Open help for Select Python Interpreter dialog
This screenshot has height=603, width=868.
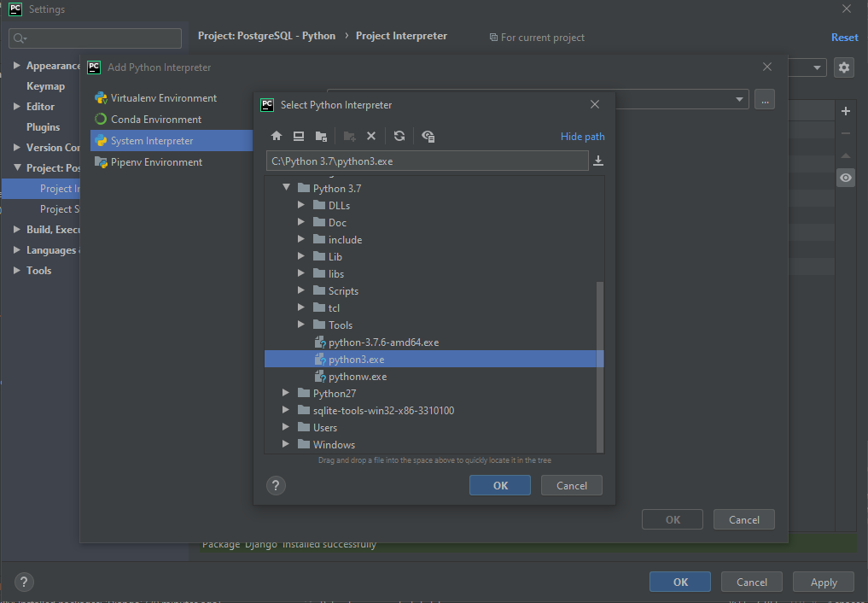(276, 486)
